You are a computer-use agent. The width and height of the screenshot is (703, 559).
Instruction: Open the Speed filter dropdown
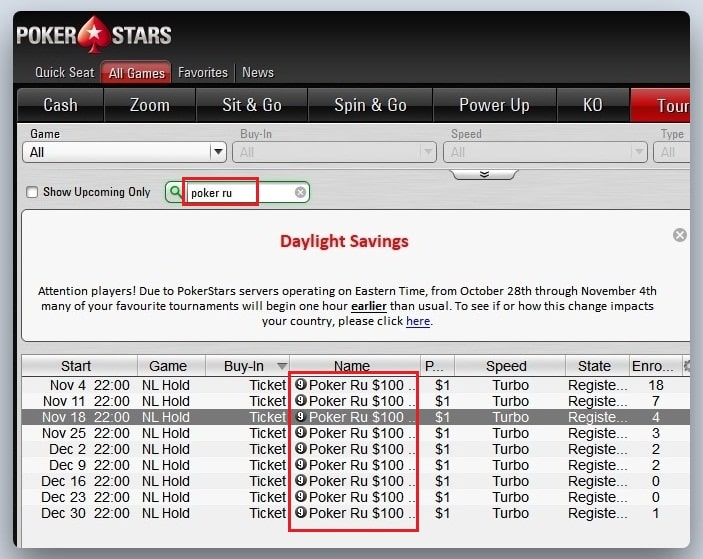coord(545,152)
